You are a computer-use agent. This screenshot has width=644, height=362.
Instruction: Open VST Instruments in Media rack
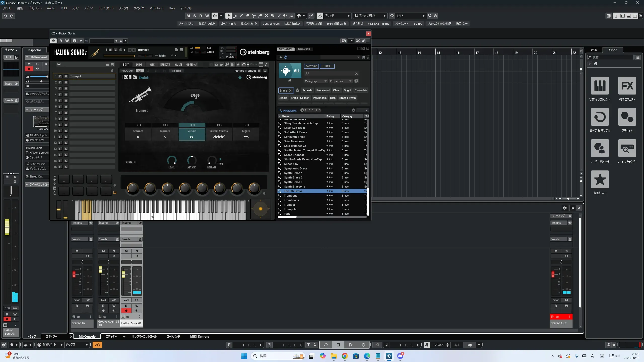click(600, 86)
